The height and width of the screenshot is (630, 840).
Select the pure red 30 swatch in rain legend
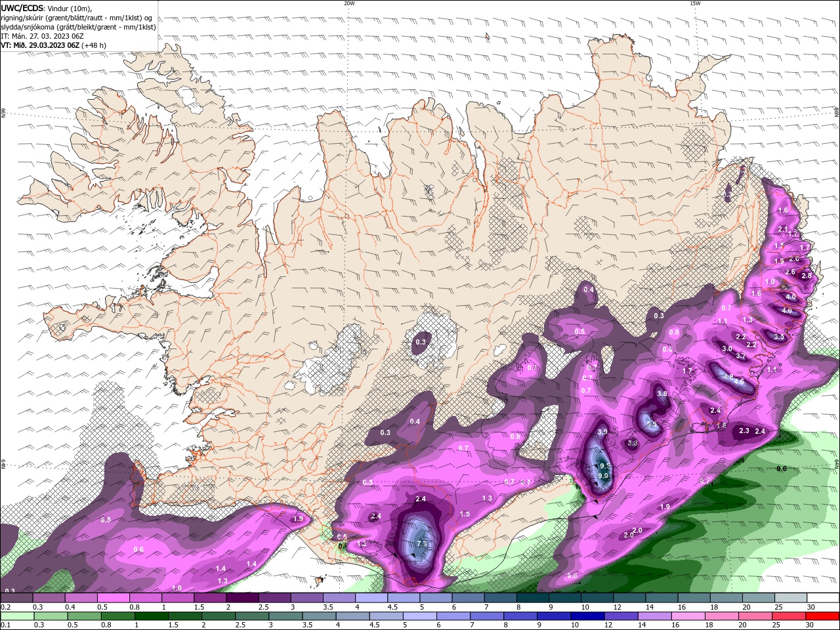click(822, 616)
